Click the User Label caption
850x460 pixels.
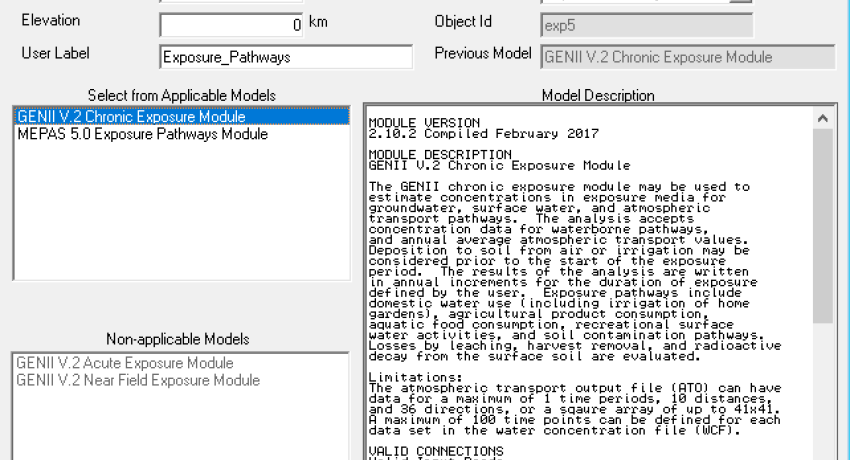55,53
